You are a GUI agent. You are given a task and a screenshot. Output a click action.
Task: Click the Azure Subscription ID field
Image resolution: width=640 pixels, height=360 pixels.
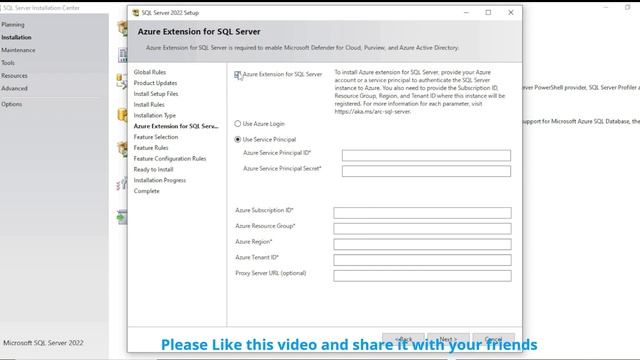422,213
